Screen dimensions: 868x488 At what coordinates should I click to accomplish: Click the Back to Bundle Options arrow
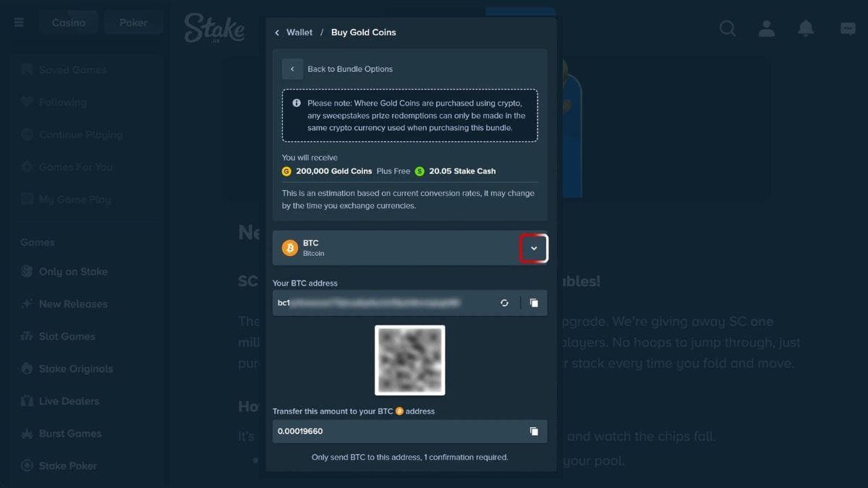pyautogui.click(x=292, y=69)
